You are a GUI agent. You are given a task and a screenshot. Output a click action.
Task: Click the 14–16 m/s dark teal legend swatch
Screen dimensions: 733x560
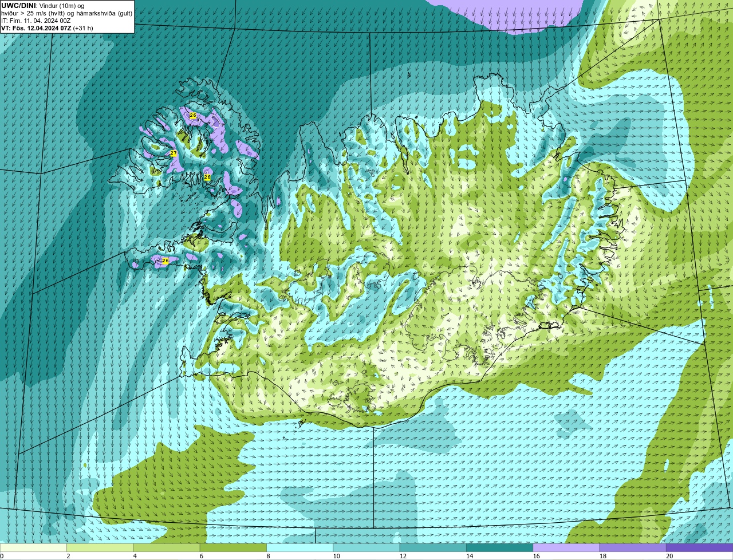[499, 547]
